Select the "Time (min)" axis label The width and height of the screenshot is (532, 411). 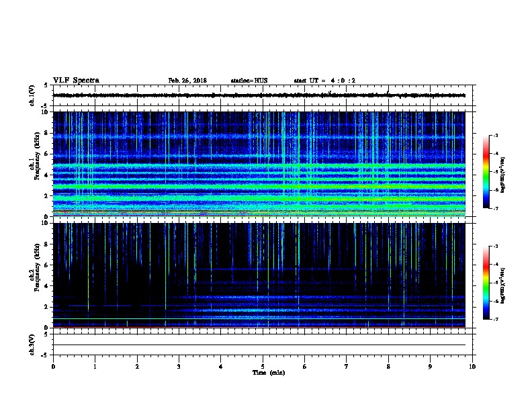pos(269,373)
